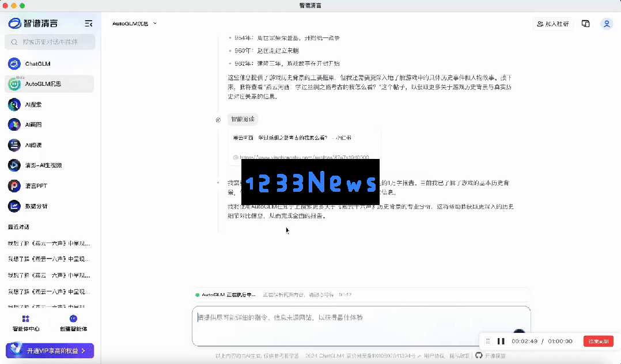Click the GitHub 开源模型 icon
The image size is (621, 364).
479,355
